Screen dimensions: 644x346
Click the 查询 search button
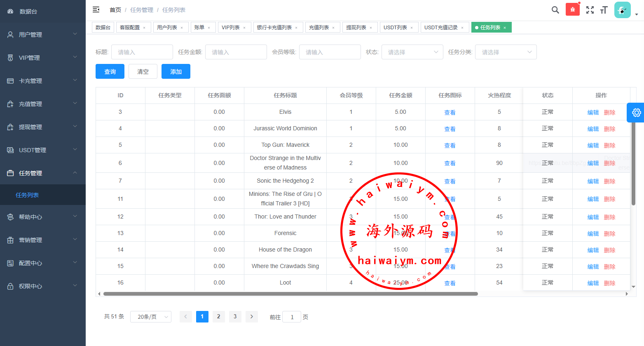click(x=110, y=71)
